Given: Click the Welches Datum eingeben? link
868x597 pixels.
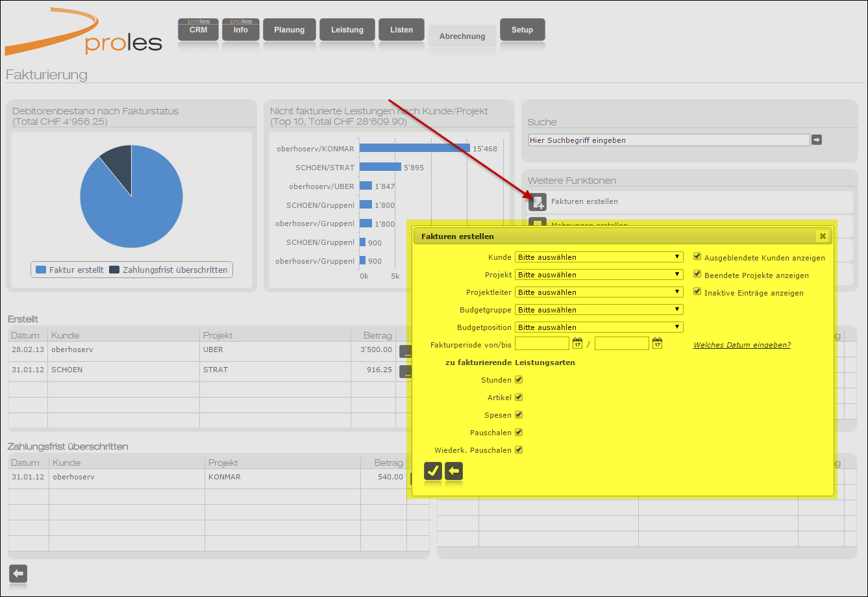Looking at the screenshot, I should pos(741,345).
